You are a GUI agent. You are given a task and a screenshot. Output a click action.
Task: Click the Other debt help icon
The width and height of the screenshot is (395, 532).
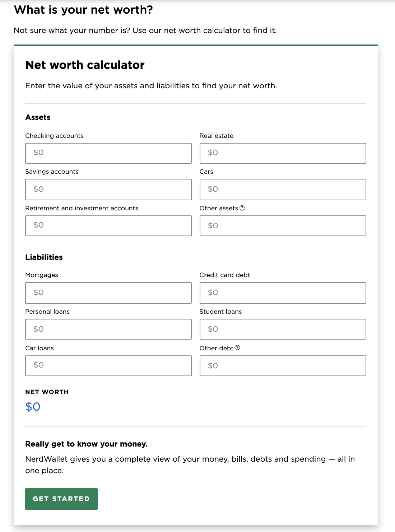click(237, 347)
